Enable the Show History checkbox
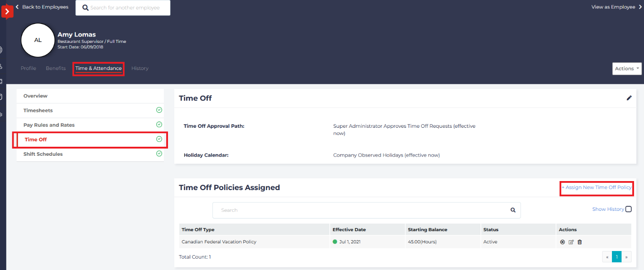 coord(628,209)
